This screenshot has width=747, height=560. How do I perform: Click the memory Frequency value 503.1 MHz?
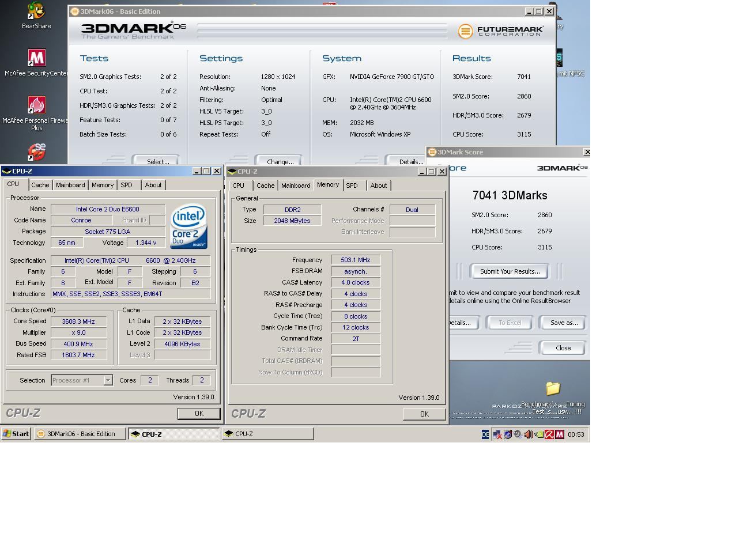tap(356, 260)
